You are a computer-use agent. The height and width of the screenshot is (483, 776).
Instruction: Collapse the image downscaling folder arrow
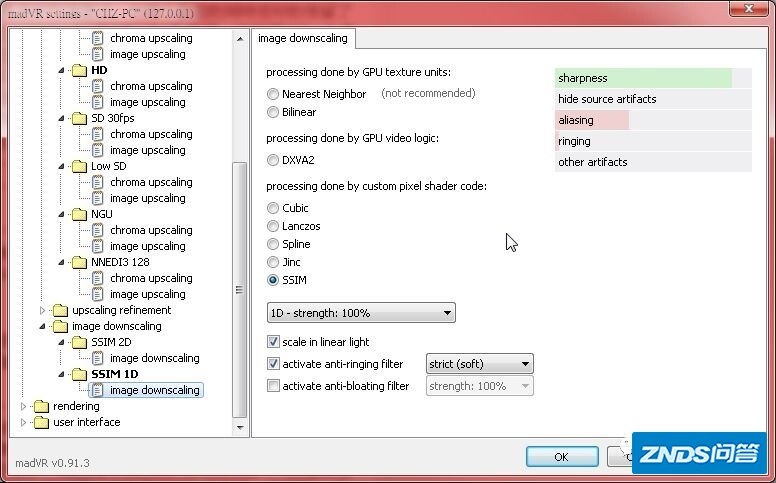click(42, 326)
